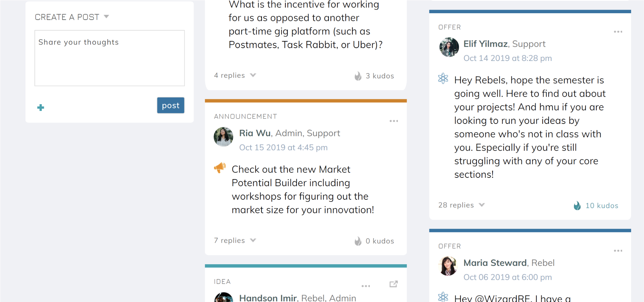Click the post button
The height and width of the screenshot is (302, 644).
pyautogui.click(x=171, y=106)
